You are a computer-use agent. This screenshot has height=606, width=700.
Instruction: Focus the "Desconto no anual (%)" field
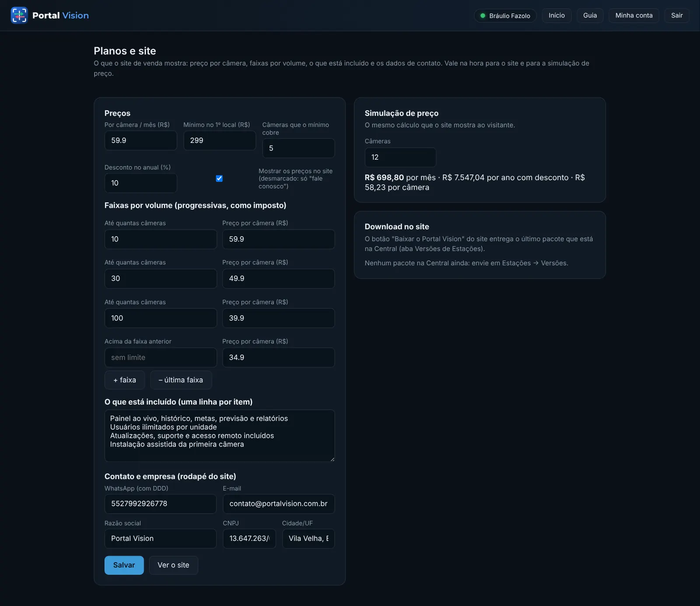(141, 183)
